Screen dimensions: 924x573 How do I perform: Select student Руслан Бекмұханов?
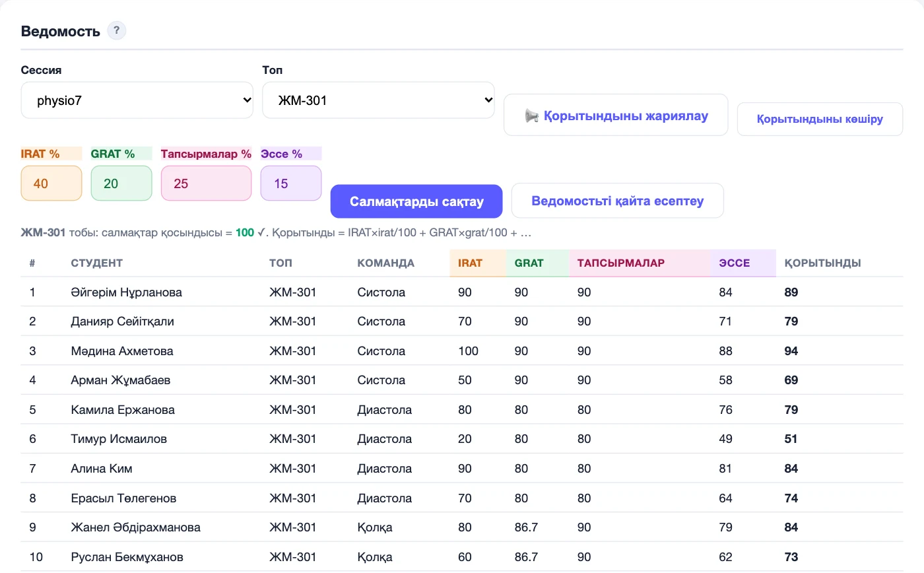[127, 557]
